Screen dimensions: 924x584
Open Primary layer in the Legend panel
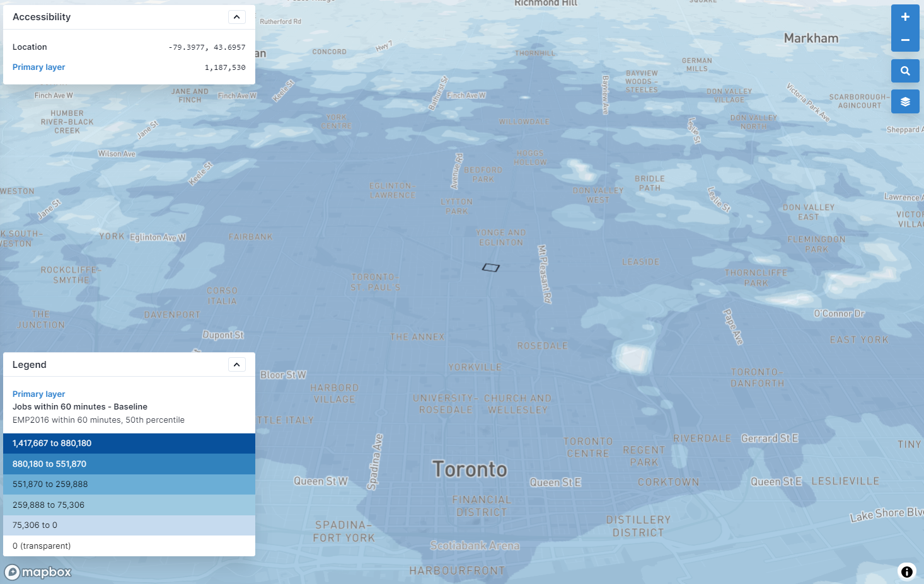pyautogui.click(x=38, y=394)
